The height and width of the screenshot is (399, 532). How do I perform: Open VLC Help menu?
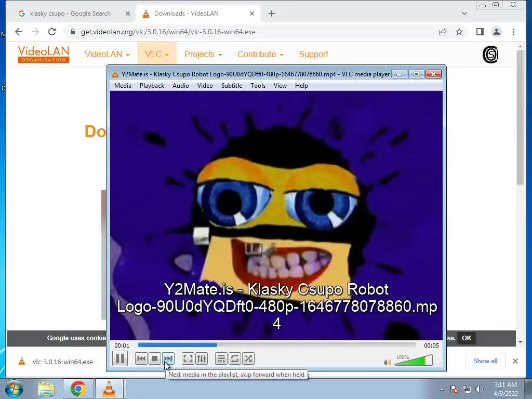301,86
